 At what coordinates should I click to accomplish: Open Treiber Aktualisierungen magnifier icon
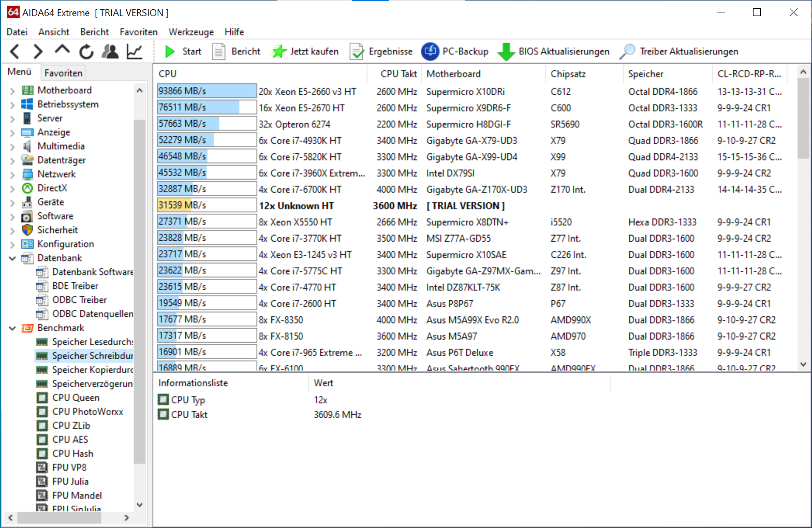click(627, 52)
